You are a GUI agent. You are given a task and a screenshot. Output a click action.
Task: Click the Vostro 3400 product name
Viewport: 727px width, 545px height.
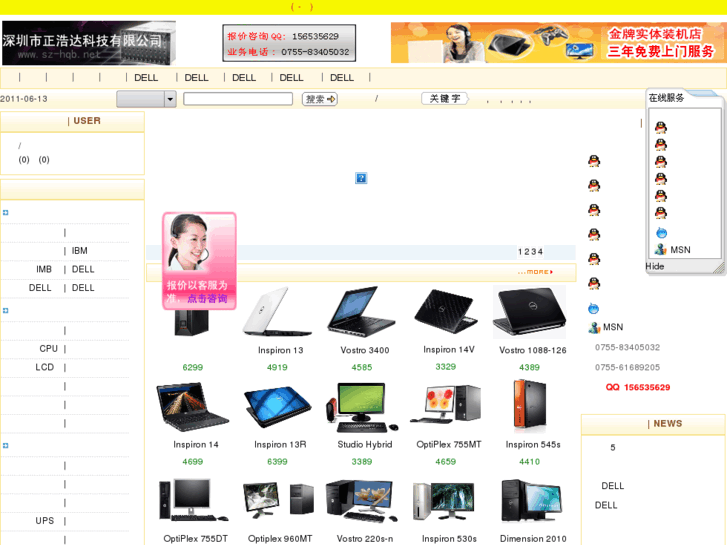click(364, 350)
